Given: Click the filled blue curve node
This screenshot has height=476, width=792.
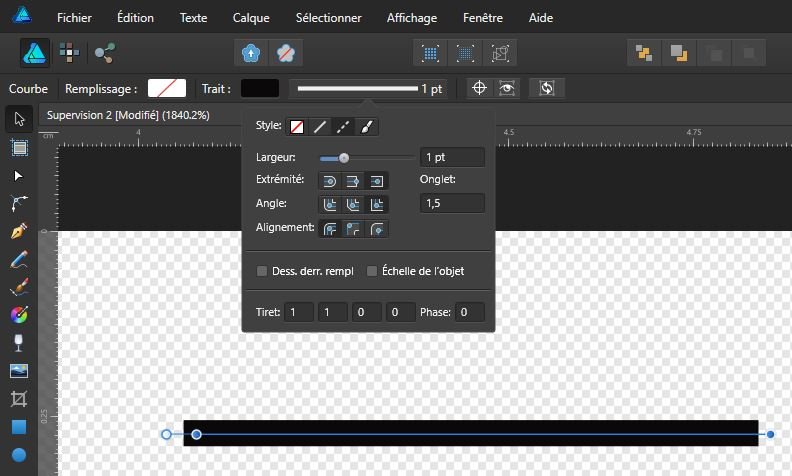Looking at the screenshot, I should pyautogui.click(x=196, y=435).
